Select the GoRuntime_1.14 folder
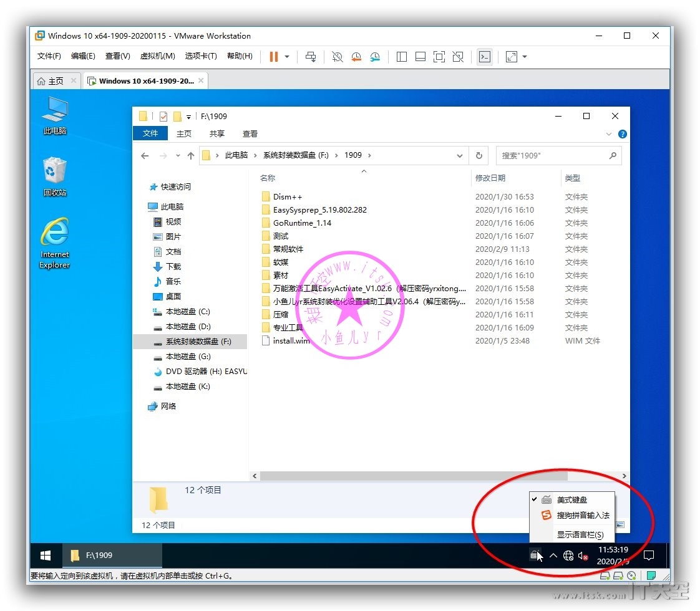This screenshot has width=700, height=611. point(302,223)
